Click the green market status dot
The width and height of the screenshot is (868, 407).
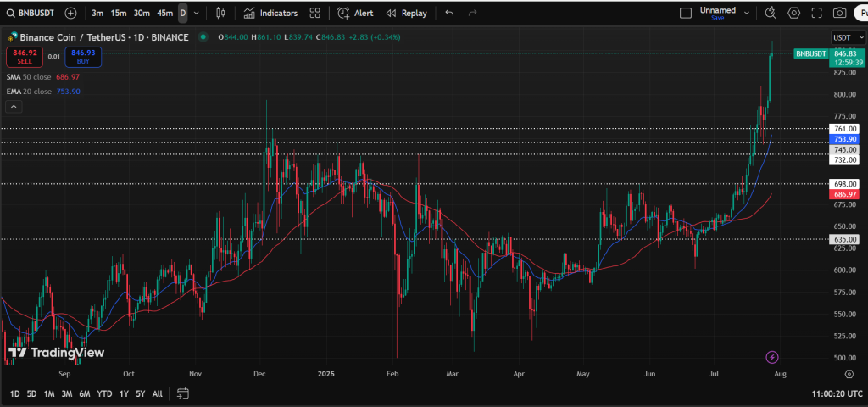click(x=203, y=37)
